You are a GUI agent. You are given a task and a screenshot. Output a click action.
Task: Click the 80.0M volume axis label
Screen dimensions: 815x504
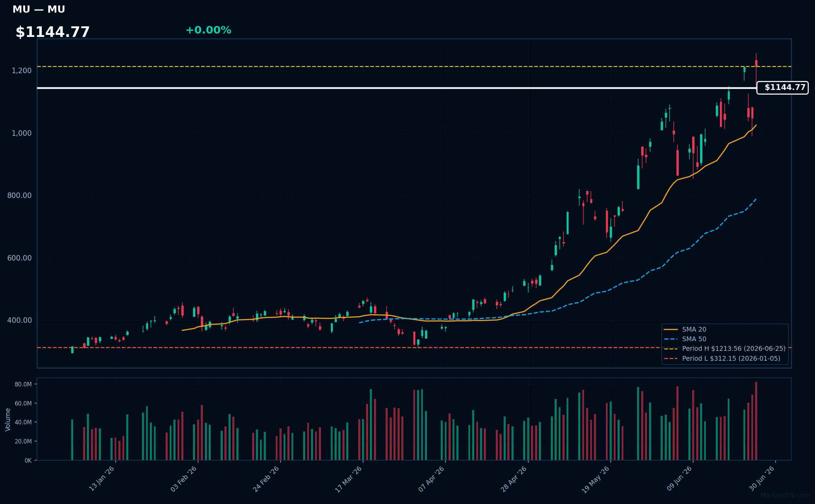click(23, 384)
